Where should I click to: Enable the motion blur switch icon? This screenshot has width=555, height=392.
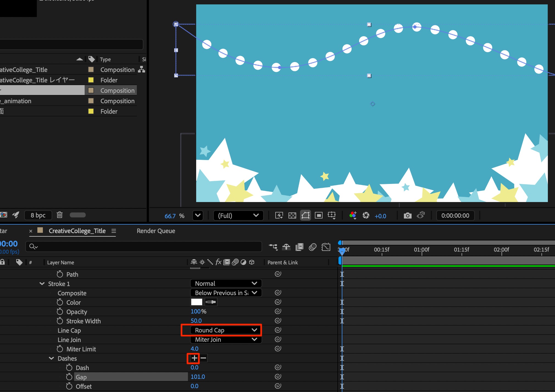click(x=312, y=247)
